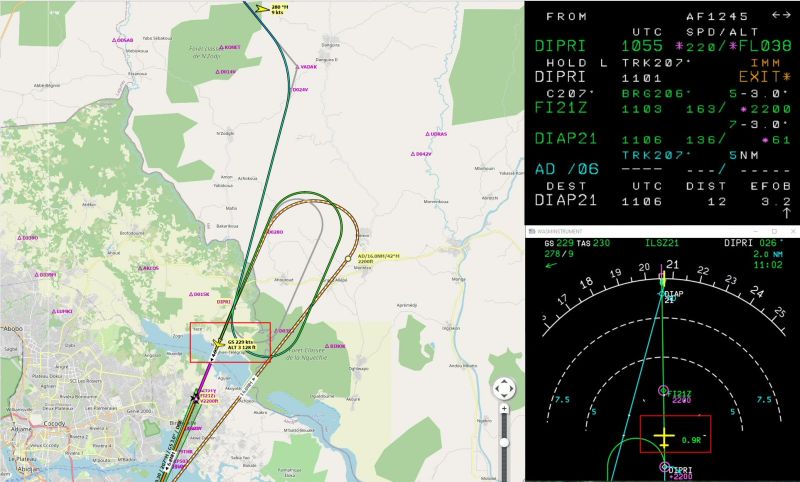Image resolution: width=800 pixels, height=482 pixels.
Task: Click the 11:02 ETA on ND
Action: pos(768,265)
